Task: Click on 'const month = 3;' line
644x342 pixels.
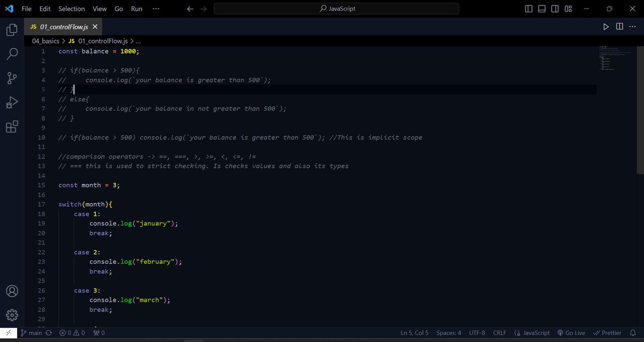Action: pos(89,185)
